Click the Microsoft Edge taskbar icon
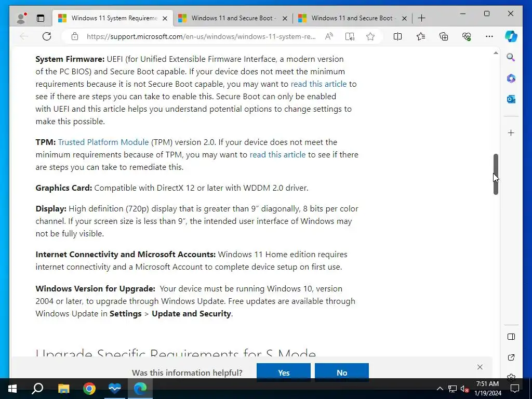Viewport: 532px width, 399px height. click(x=140, y=389)
